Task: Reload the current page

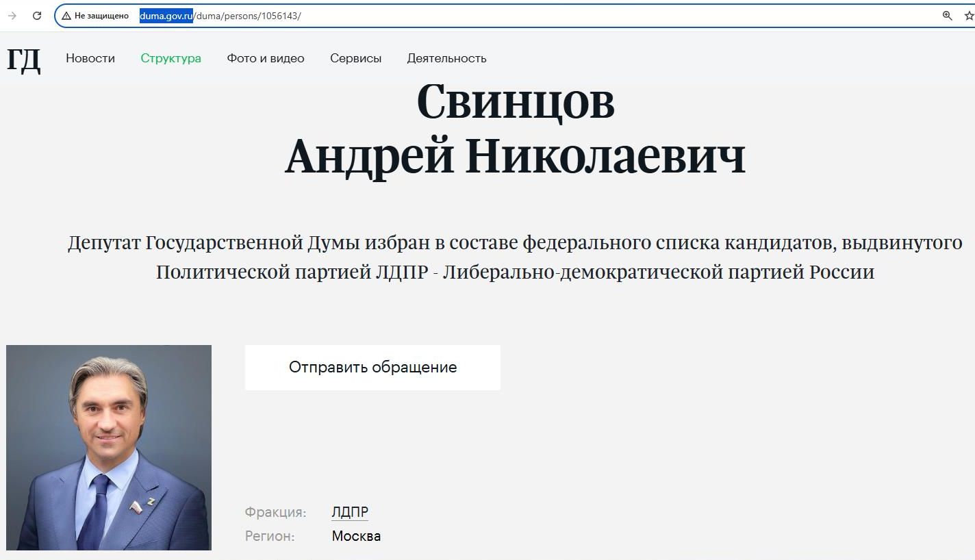Action: [x=37, y=16]
